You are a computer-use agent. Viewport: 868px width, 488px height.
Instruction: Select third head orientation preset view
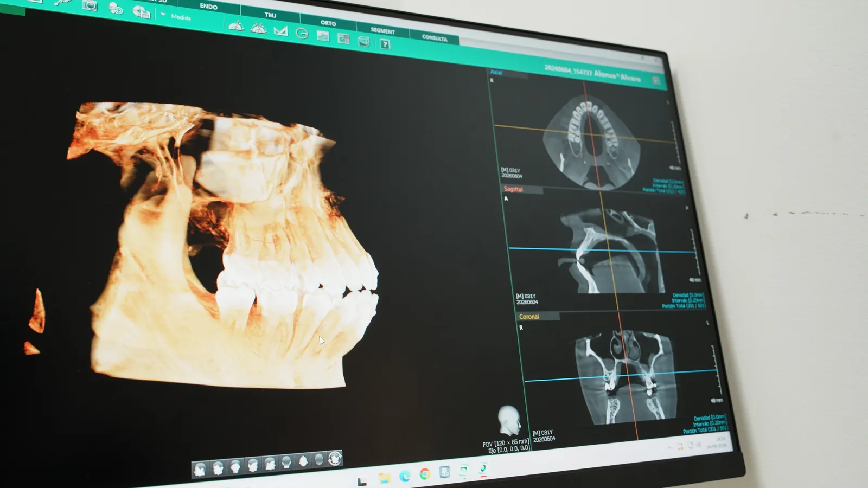pyautogui.click(x=235, y=467)
